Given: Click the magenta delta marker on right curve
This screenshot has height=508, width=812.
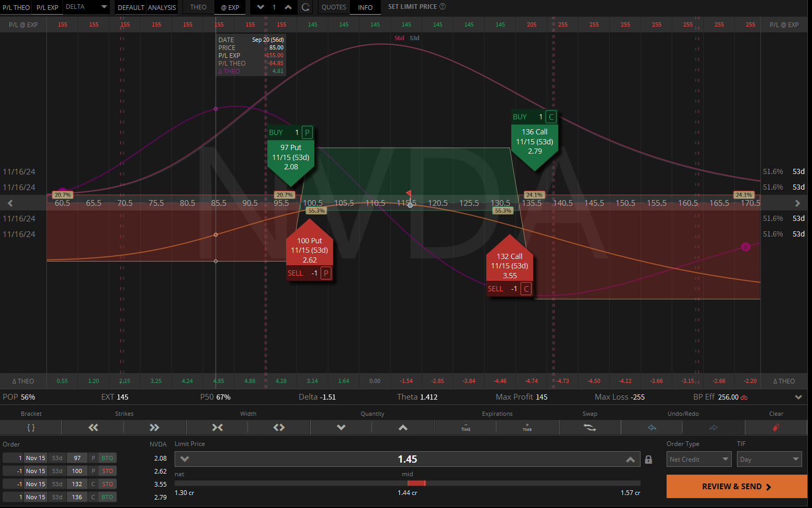Looking at the screenshot, I should click(x=745, y=246).
